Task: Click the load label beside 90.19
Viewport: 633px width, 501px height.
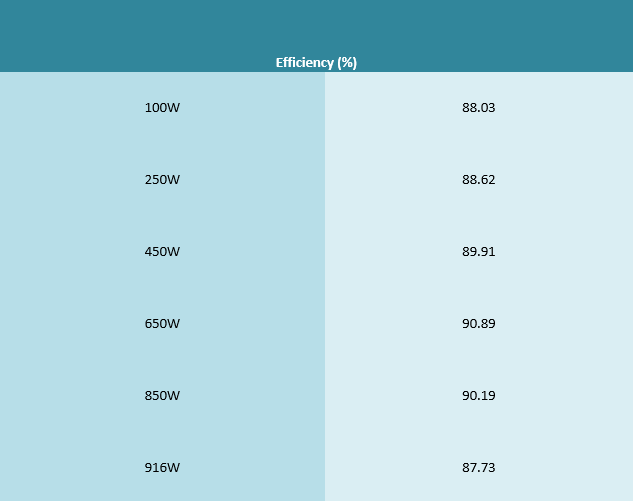Action: point(162,396)
